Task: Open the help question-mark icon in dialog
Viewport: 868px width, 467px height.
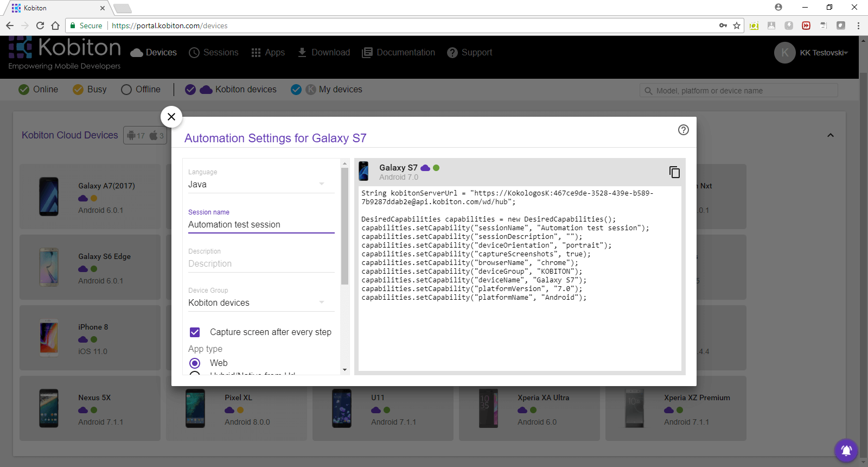Action: (x=684, y=130)
